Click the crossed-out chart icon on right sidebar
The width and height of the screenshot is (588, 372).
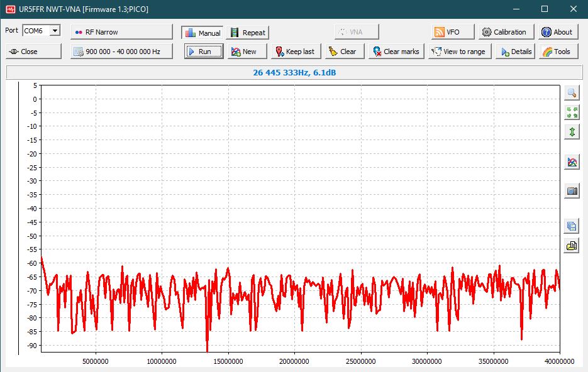coord(572,163)
